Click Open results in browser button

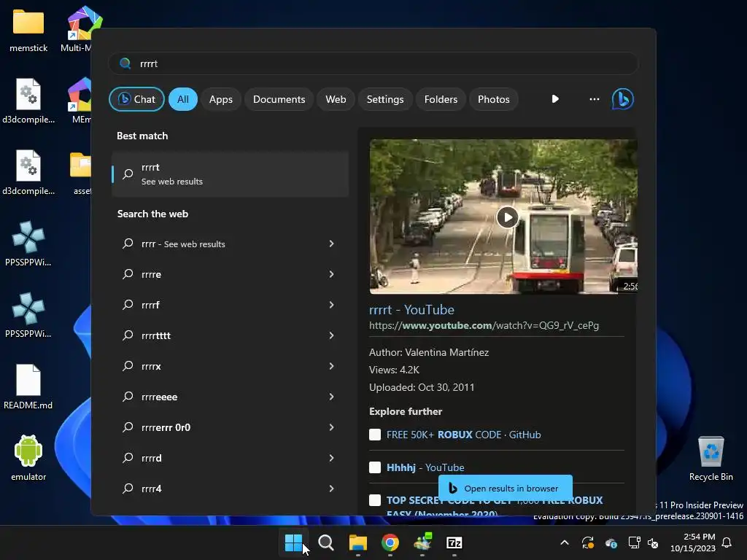(x=506, y=488)
